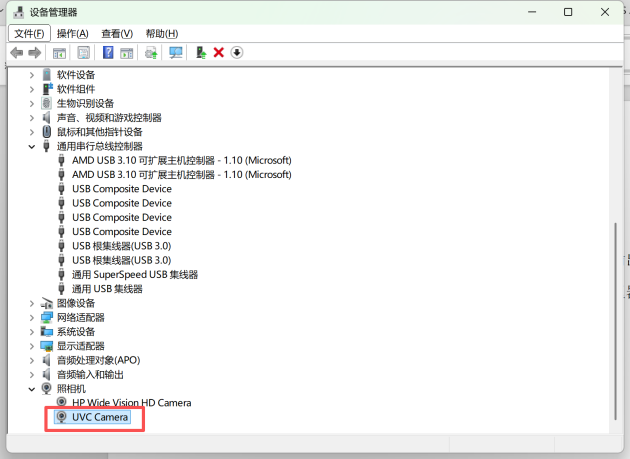Toggle the show/hide action pane toolbar icon
The image size is (630, 459).
127,53
